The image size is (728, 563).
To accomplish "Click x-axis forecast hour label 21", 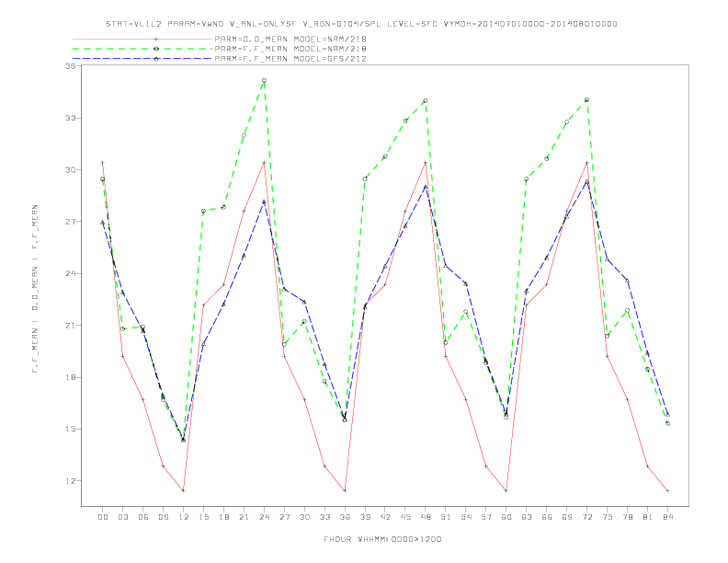I will click(244, 517).
